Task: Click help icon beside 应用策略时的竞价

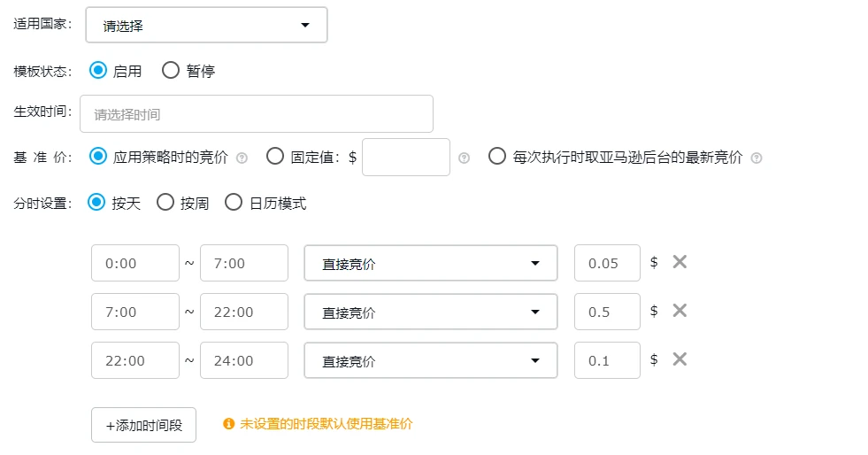Action: pyautogui.click(x=242, y=158)
